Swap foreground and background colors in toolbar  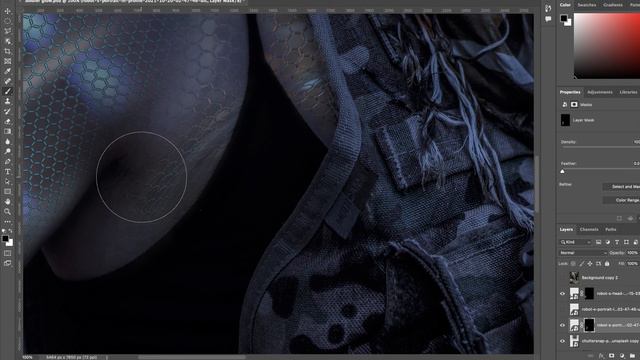point(11,231)
